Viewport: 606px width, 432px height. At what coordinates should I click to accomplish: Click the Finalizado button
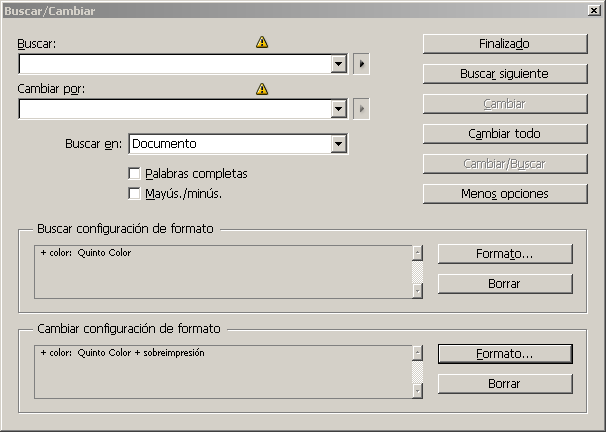pyautogui.click(x=505, y=44)
